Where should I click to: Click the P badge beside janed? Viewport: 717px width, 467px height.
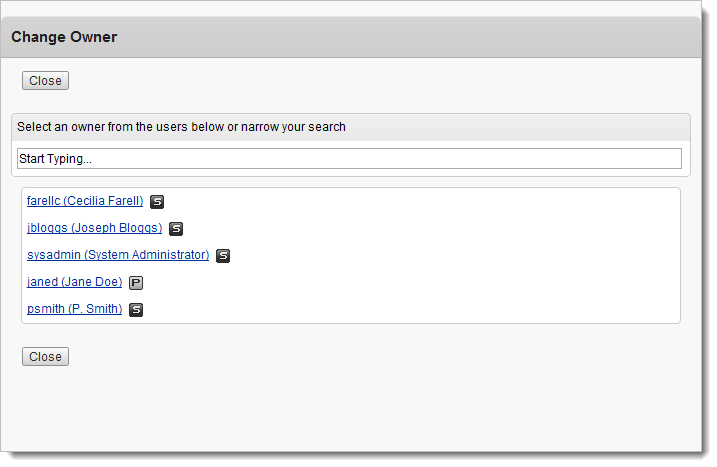[x=136, y=283]
